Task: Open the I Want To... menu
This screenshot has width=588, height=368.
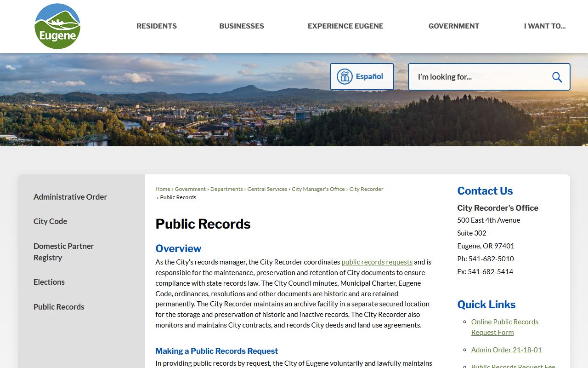Action: pyautogui.click(x=545, y=26)
